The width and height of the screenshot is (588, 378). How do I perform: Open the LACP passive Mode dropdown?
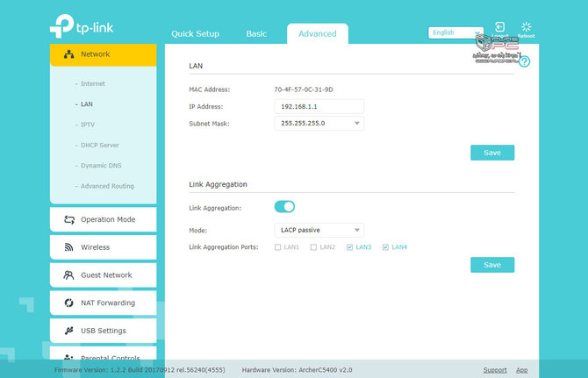pyautogui.click(x=319, y=230)
